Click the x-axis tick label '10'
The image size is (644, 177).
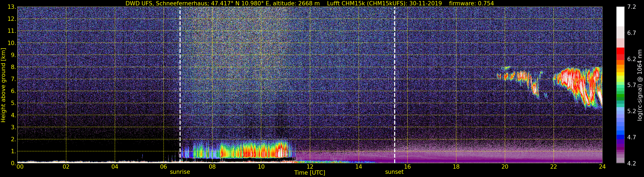261,167
